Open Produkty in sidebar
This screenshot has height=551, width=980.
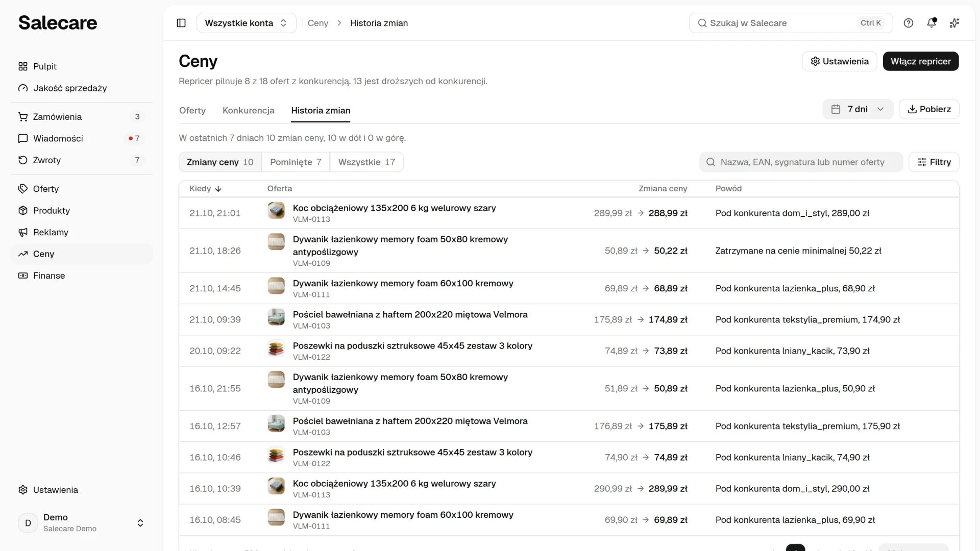pyautogui.click(x=82, y=211)
